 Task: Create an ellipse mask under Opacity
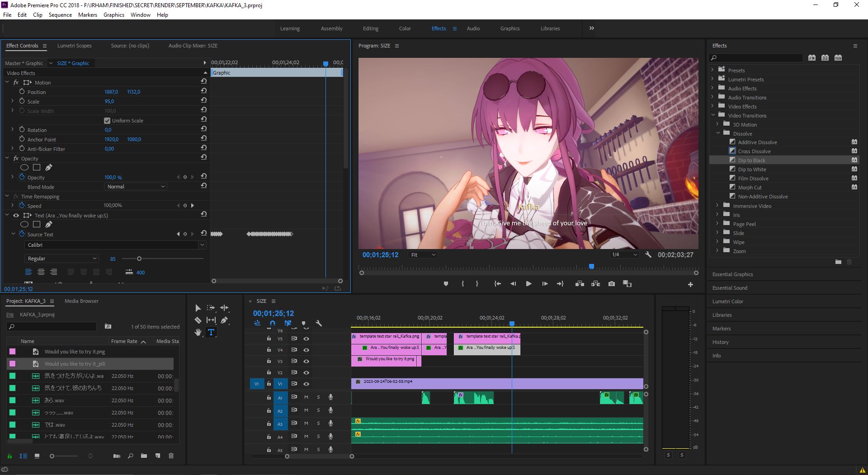[24, 168]
